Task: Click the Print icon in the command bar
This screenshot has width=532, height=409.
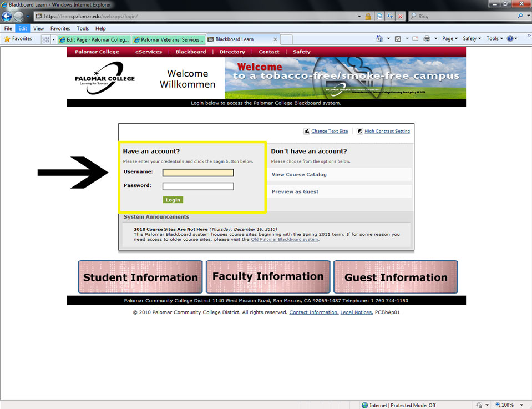Action: (x=427, y=39)
